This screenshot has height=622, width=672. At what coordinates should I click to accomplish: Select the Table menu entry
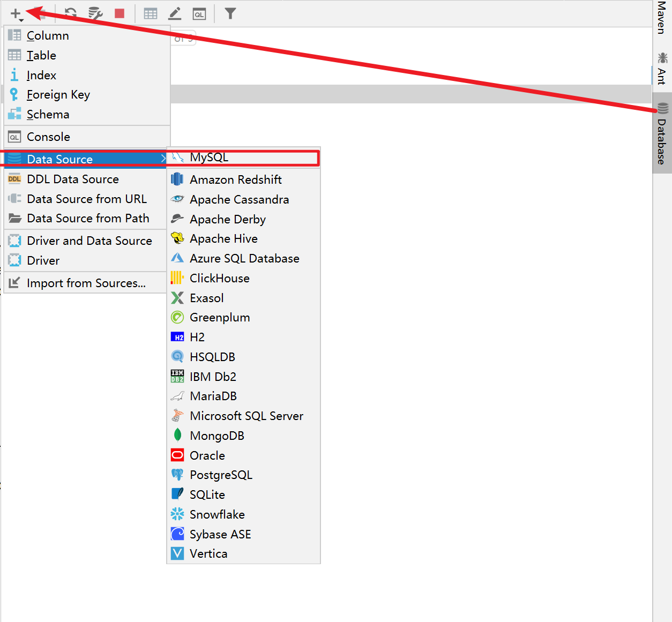tap(87, 55)
